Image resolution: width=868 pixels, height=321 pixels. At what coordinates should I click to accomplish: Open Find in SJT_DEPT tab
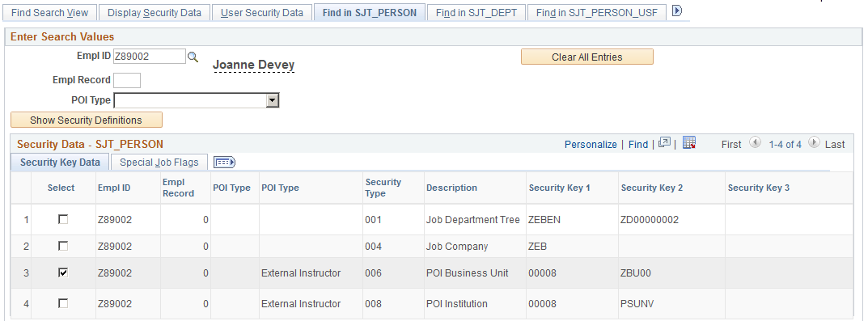pyautogui.click(x=476, y=12)
